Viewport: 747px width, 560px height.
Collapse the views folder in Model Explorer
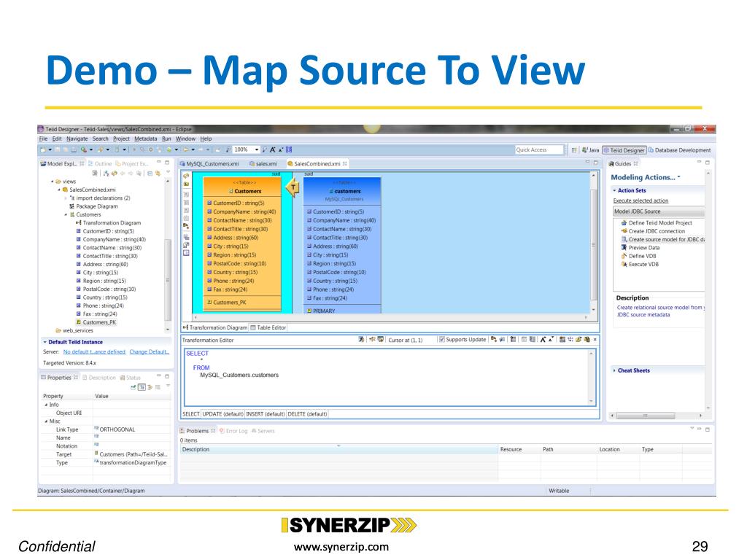52,182
